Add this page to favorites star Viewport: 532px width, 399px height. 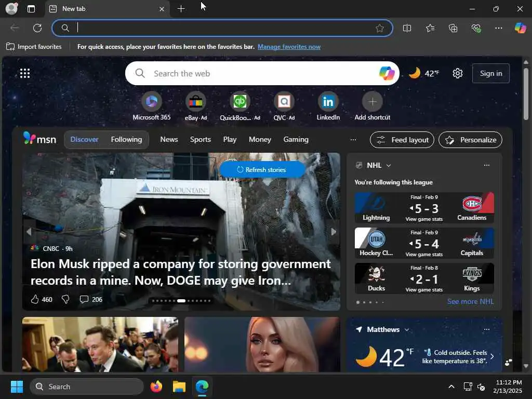click(380, 28)
